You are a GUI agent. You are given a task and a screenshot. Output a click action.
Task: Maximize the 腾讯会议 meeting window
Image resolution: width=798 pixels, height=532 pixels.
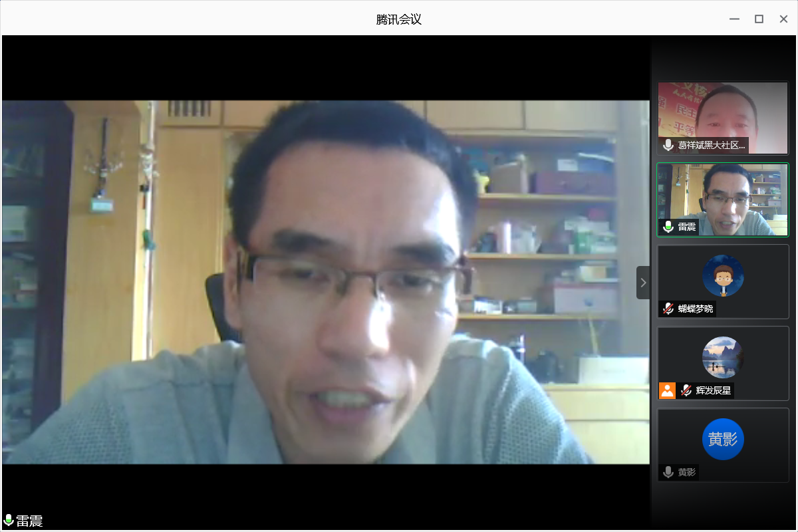coord(759,19)
